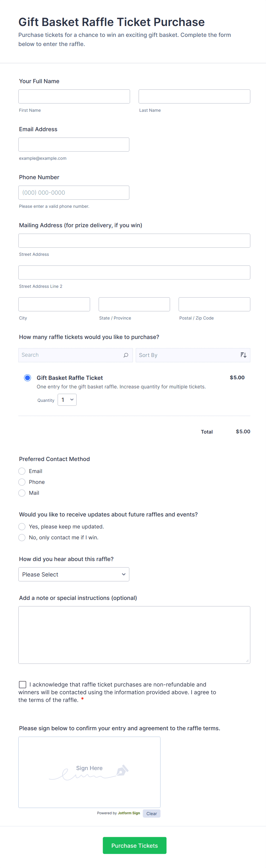Click the pen icon in signature box
This screenshot has height=868, width=266.
[122, 771]
